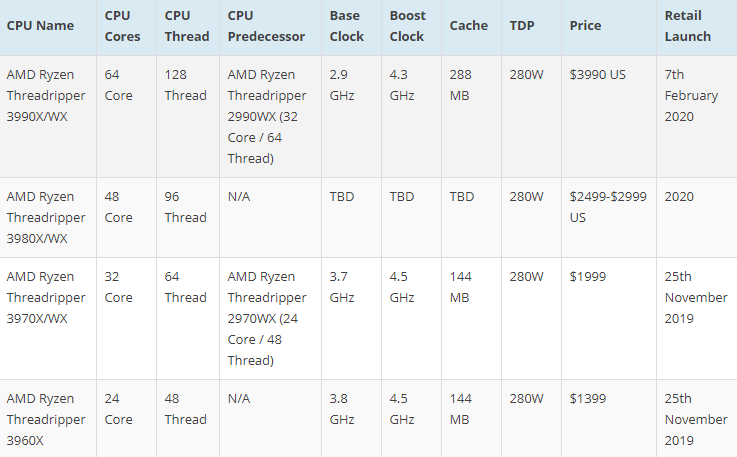Select the Threadripper 3990X/WX name cell
Viewport: 737px width, 457px height.
(48, 117)
